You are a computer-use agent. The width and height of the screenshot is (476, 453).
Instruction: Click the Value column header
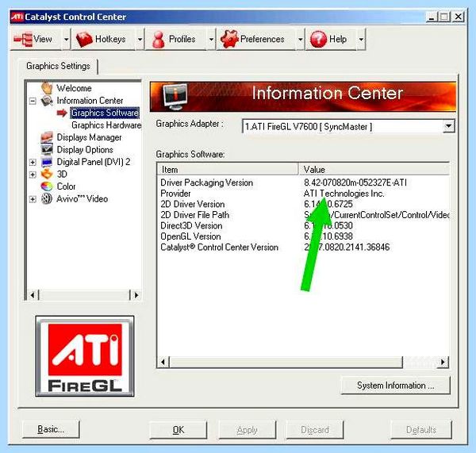click(x=374, y=169)
